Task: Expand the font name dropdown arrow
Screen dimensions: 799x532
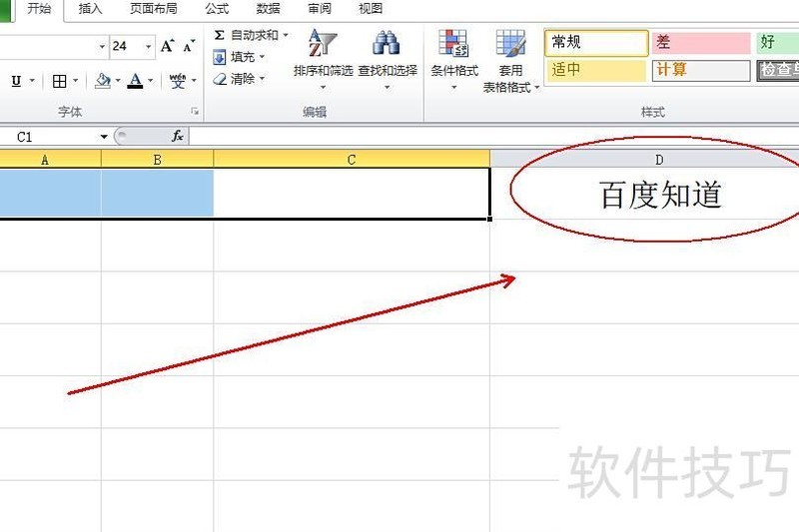Action: tap(102, 47)
